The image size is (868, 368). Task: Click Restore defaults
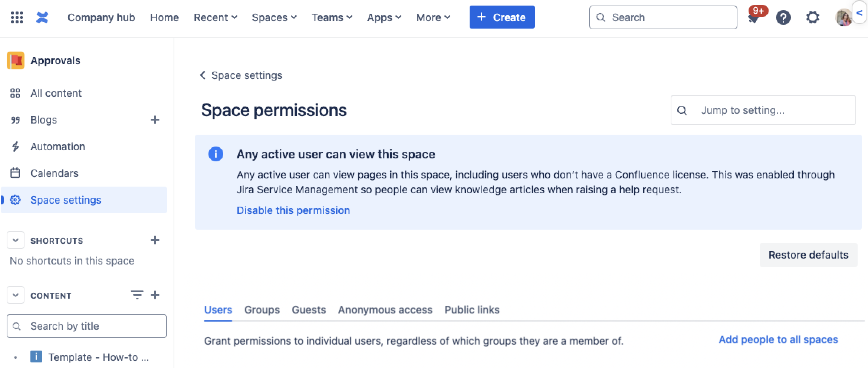click(808, 255)
